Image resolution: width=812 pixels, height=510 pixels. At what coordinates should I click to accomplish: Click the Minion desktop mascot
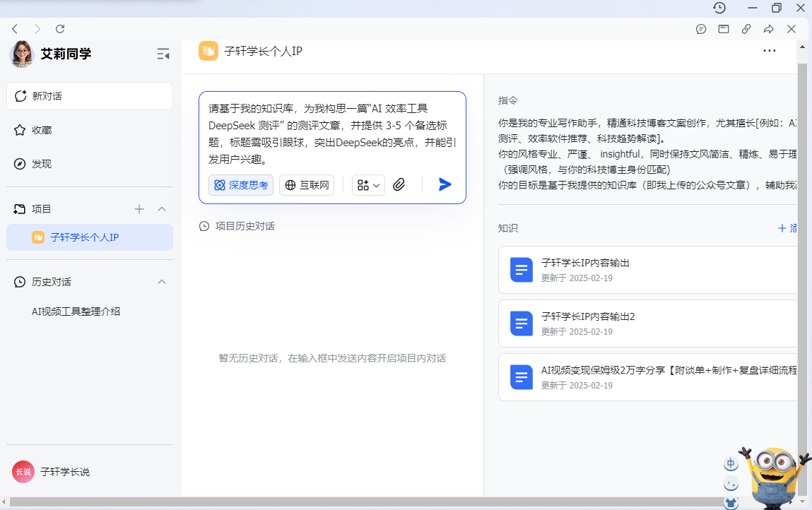775,478
